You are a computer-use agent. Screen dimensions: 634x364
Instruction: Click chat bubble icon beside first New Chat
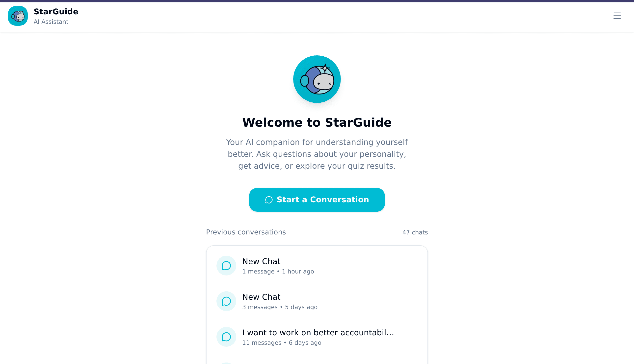pyautogui.click(x=226, y=266)
